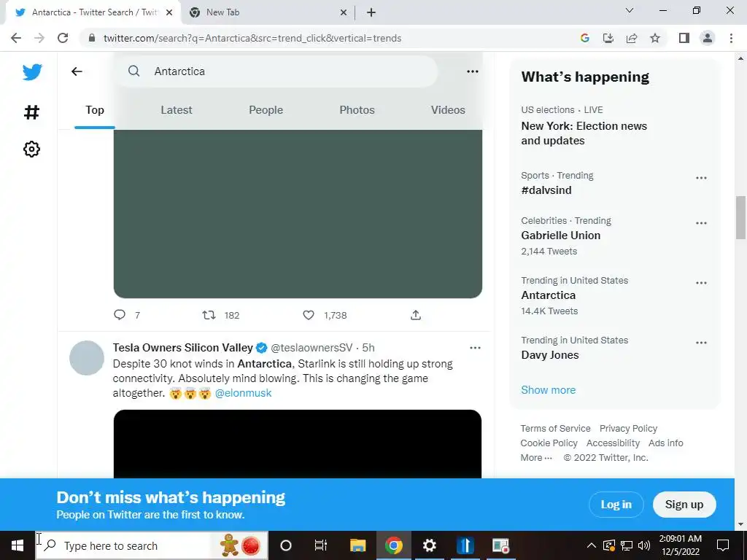Open Tesla Owners Silicon Valley profile name
The image size is (747, 560).
[x=182, y=348]
